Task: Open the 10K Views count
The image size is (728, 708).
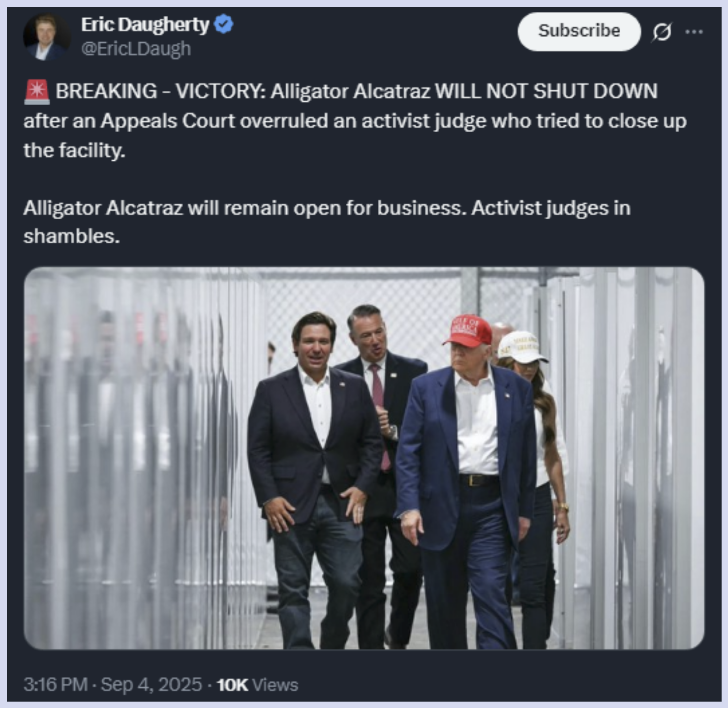Action: coord(257,685)
